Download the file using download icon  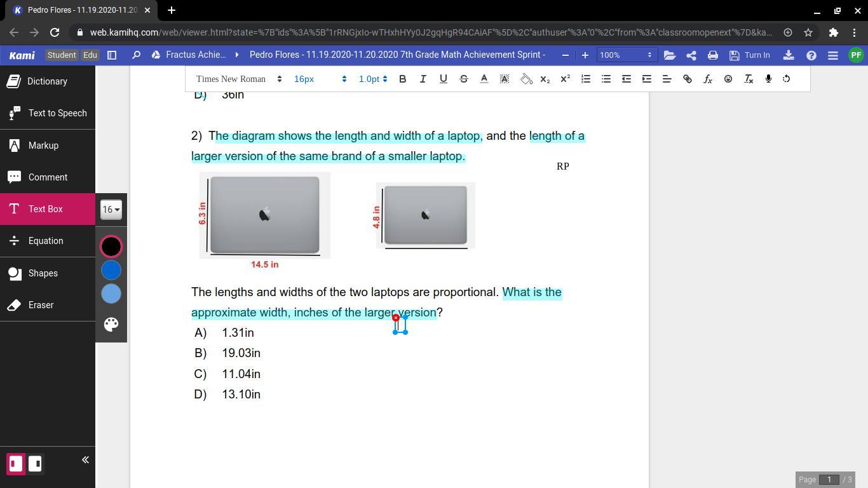[789, 55]
